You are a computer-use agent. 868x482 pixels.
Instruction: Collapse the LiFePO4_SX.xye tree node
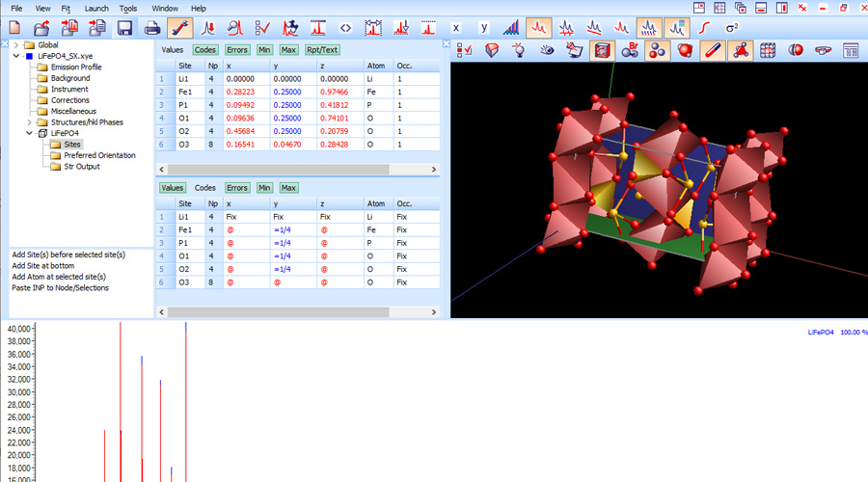point(16,56)
